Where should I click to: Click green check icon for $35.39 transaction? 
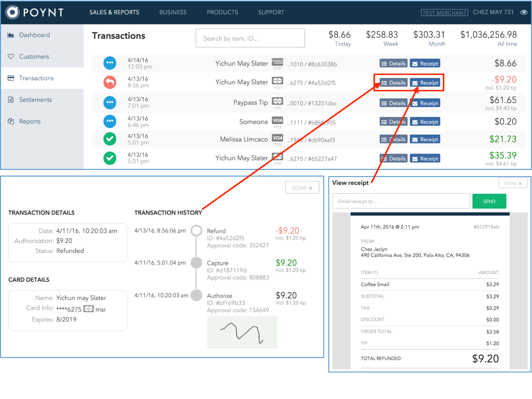[x=110, y=158]
